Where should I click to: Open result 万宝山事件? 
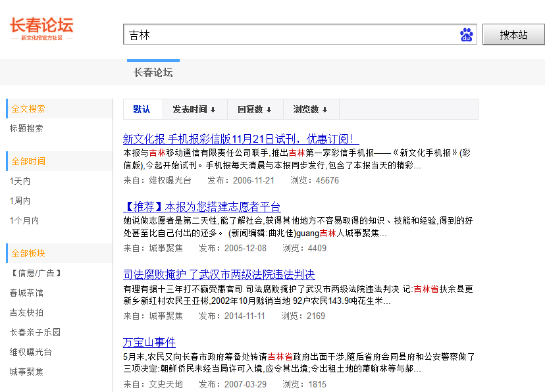point(149,343)
